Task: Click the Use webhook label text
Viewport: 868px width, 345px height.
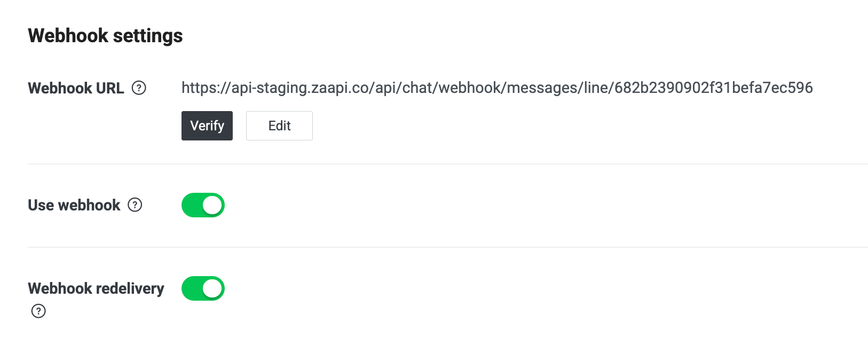Action: tap(74, 205)
